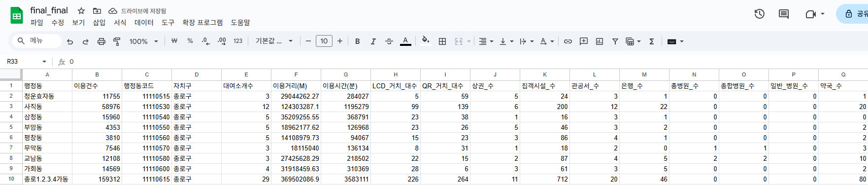
Task: Click the font size 10 field
Action: 324,41
